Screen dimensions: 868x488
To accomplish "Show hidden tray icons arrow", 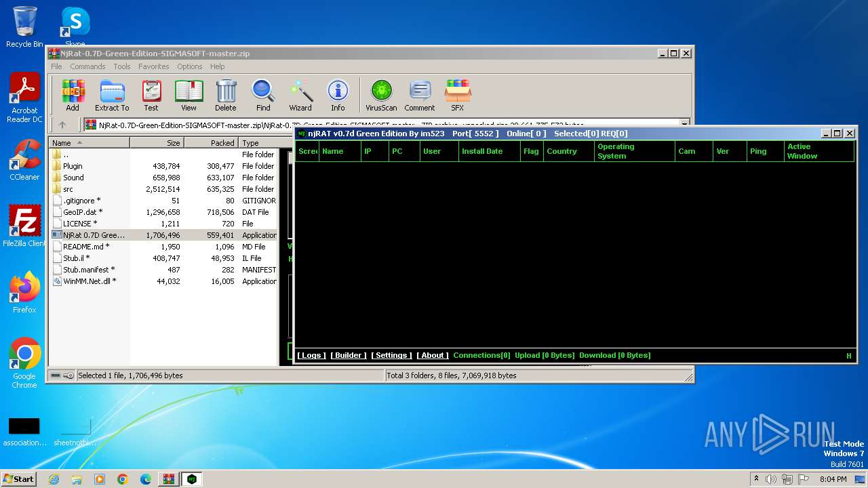I will coord(756,479).
